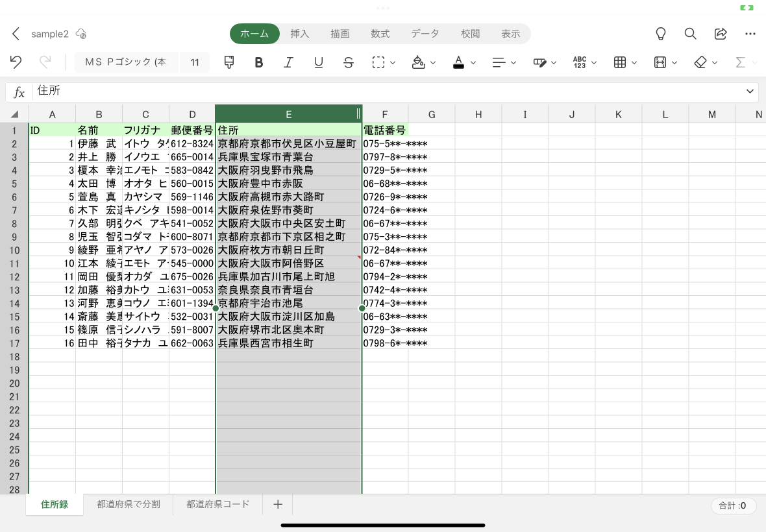Expand the formula bar chevron
This screenshot has width=766, height=532.
click(x=750, y=91)
